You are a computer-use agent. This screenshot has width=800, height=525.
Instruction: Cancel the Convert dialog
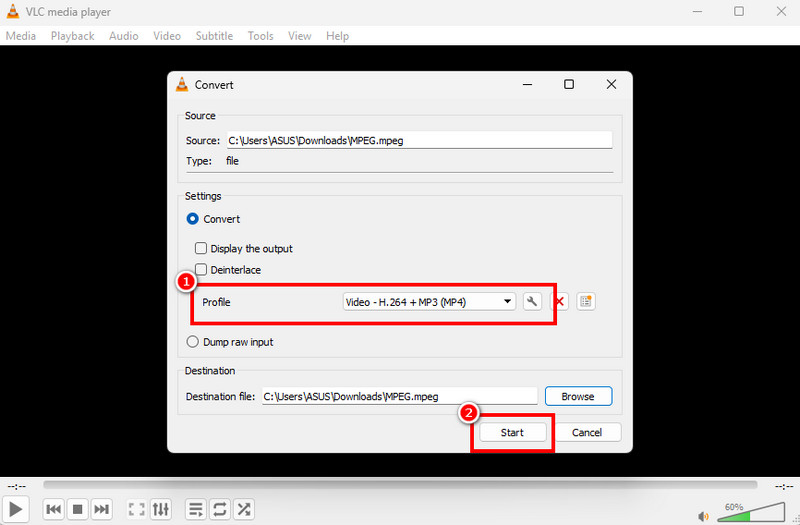(587, 432)
